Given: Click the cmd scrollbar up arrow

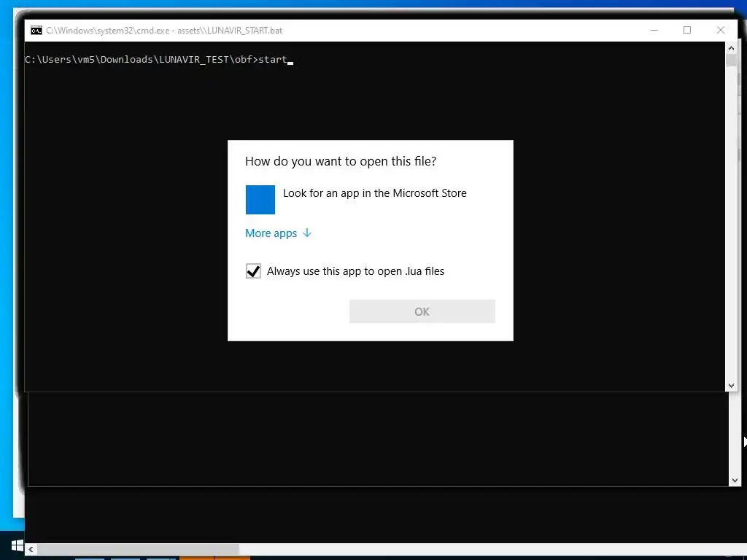Looking at the screenshot, I should (731, 48).
